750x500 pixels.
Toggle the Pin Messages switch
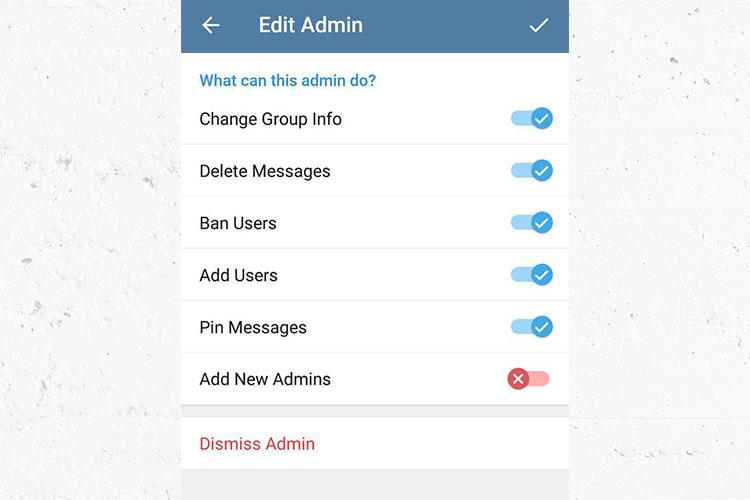(531, 327)
